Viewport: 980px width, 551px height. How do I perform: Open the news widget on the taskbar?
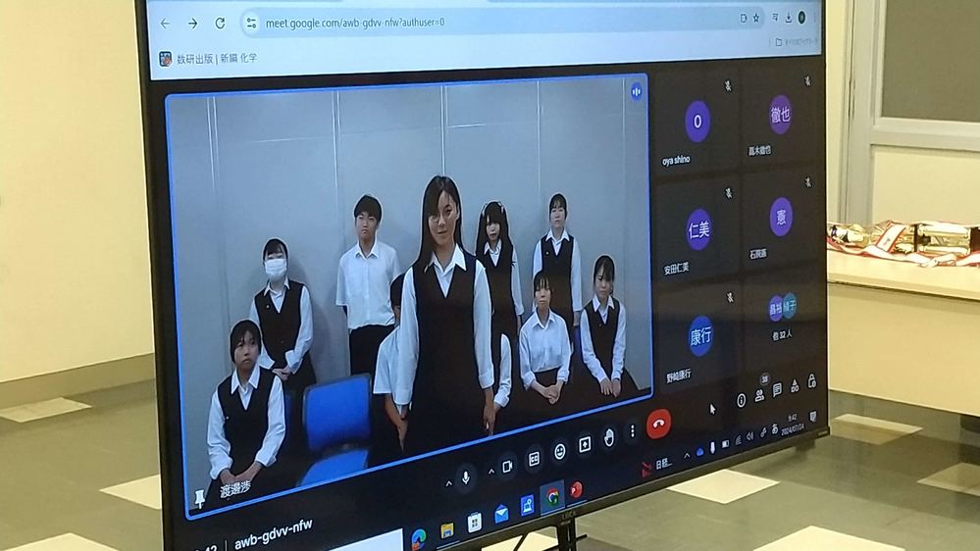click(x=658, y=466)
